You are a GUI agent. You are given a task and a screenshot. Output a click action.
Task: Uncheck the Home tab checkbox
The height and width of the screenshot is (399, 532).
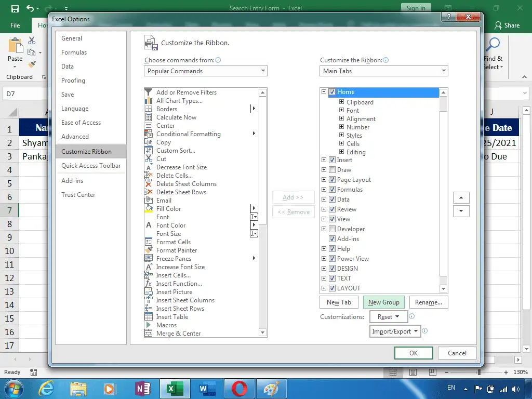332,92
